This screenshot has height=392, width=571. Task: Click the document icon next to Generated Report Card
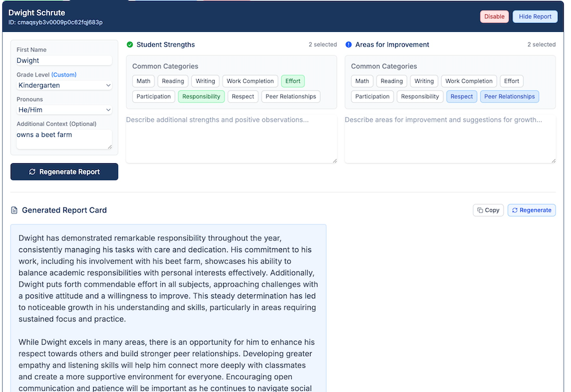click(14, 211)
